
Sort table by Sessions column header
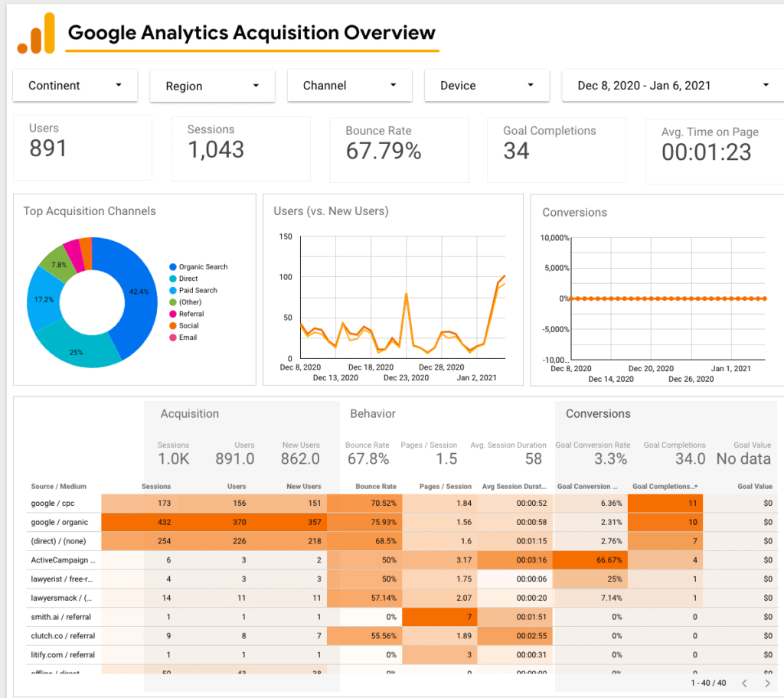click(x=156, y=487)
